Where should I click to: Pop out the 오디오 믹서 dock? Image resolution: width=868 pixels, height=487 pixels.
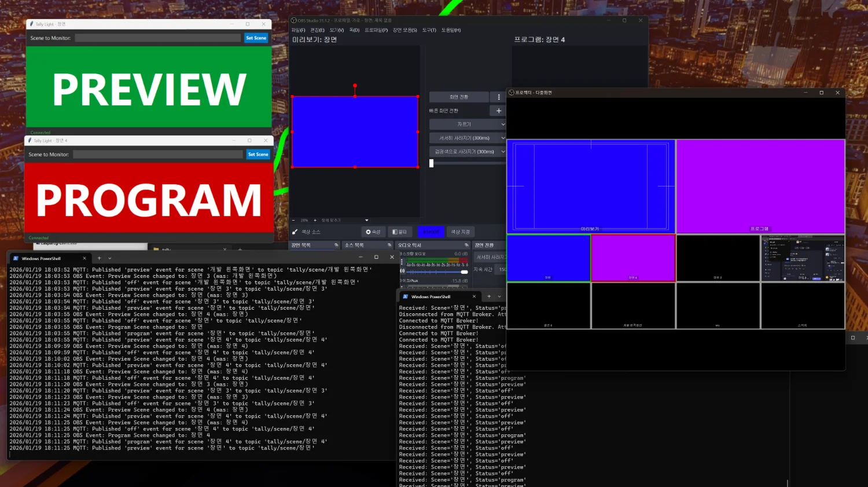[466, 245]
